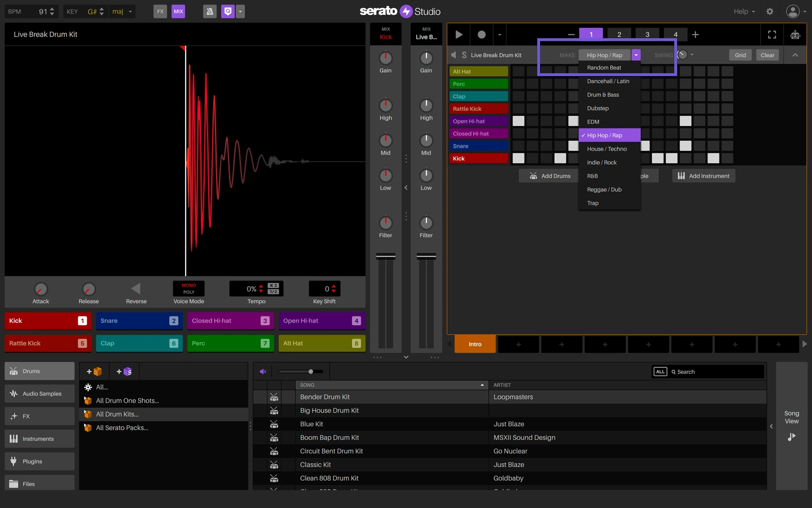Open the Files library category
The height and width of the screenshot is (508, 812).
(x=40, y=483)
